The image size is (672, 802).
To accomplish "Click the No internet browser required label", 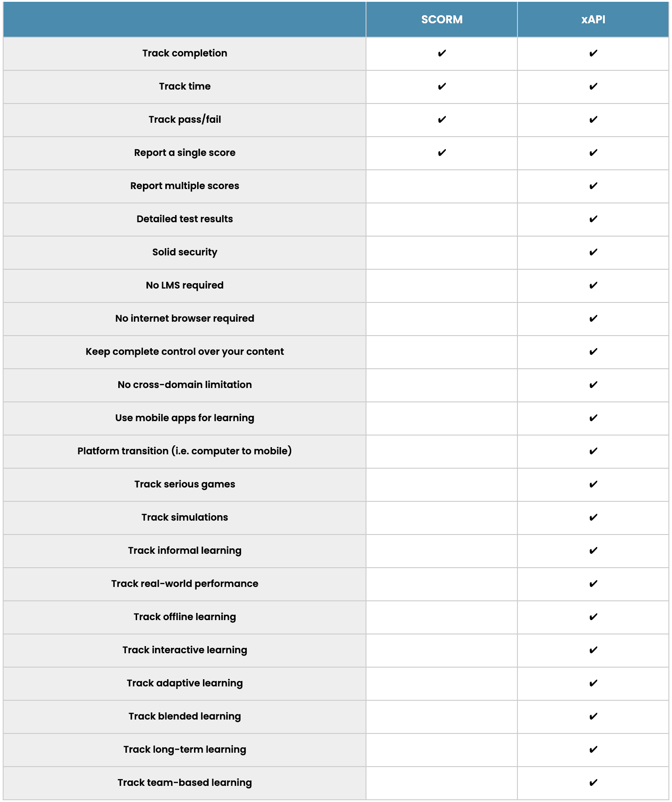I will click(185, 319).
